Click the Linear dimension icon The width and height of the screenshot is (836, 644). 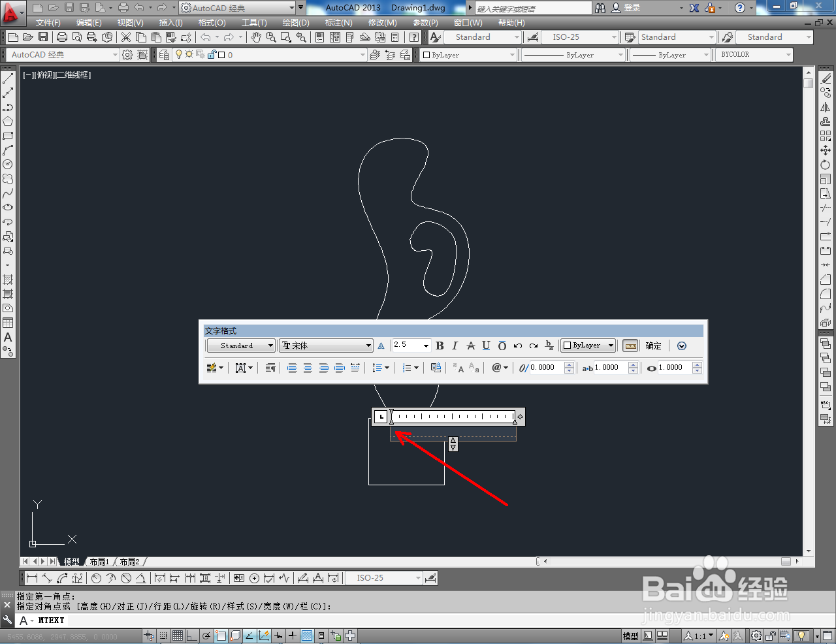(x=31, y=578)
